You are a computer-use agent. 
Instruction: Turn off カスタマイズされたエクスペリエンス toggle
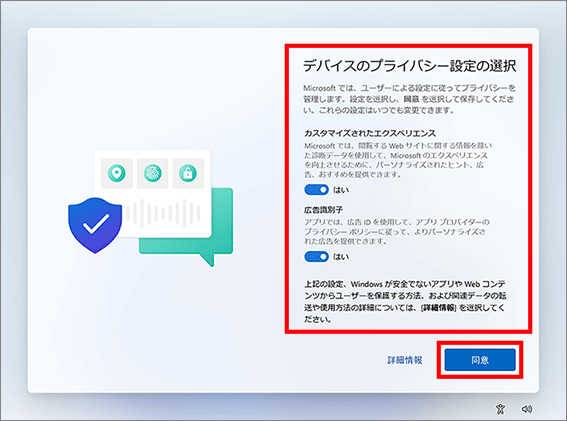pyautogui.click(x=316, y=190)
